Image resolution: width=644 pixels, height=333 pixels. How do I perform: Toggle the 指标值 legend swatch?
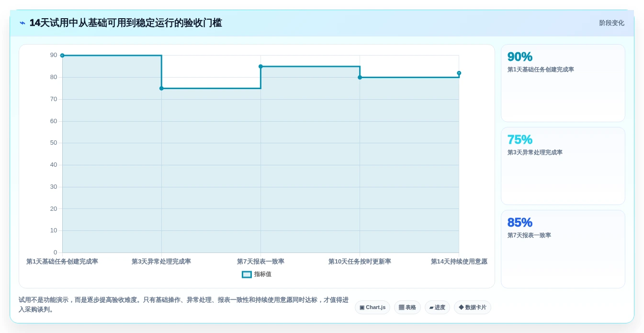(247, 275)
